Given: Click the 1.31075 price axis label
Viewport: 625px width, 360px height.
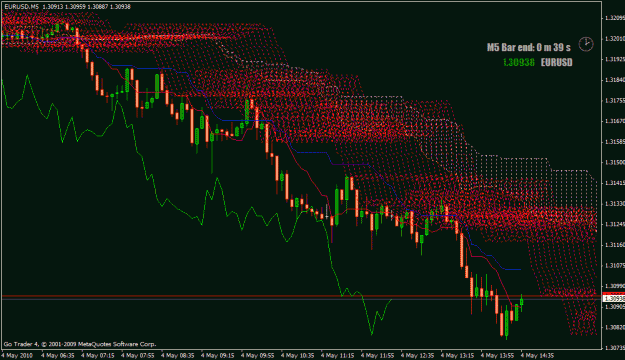Looking at the screenshot, I should (615, 265).
